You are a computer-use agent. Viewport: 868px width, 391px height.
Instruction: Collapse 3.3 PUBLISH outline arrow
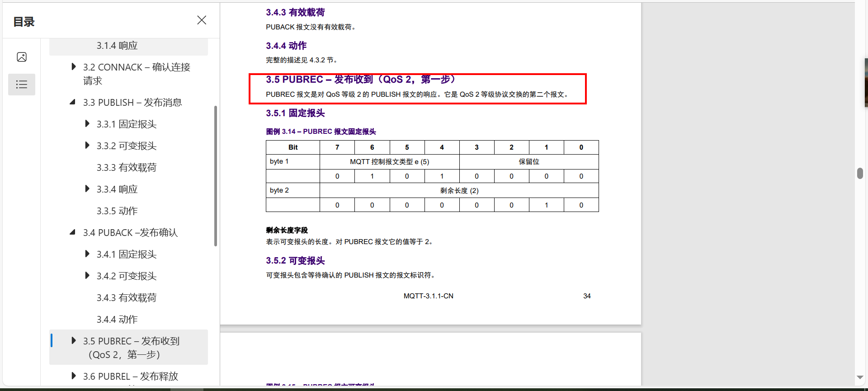[73, 102]
